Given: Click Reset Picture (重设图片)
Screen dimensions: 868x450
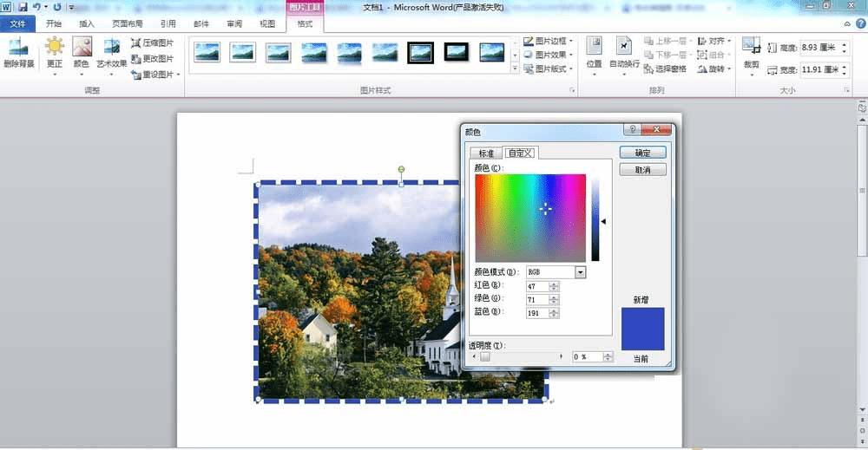Looking at the screenshot, I should coord(155,74).
